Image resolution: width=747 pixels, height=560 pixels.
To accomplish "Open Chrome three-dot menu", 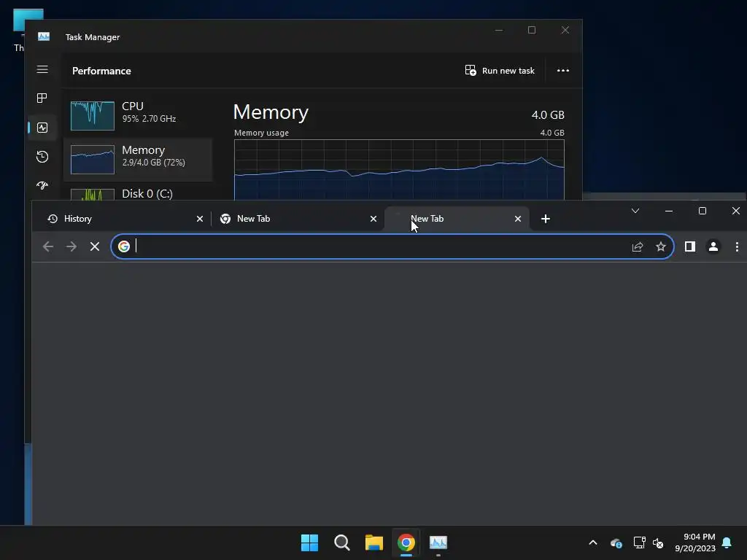I will (x=737, y=246).
